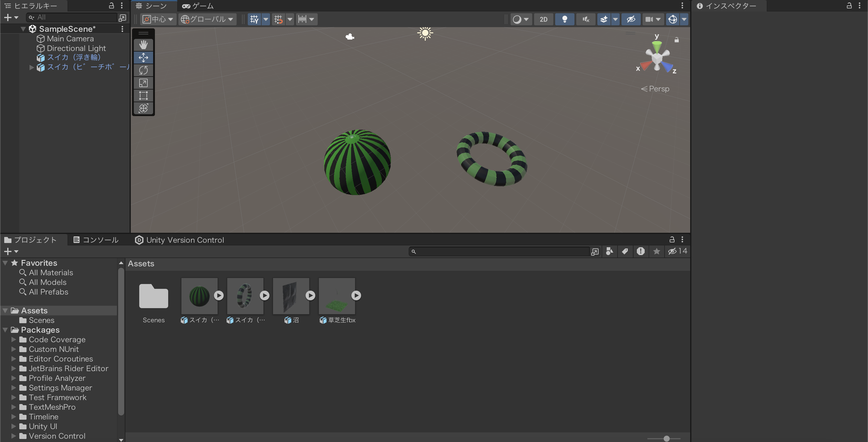Open the 中心 pivot mode dropdown
The image size is (868, 442).
158,19
